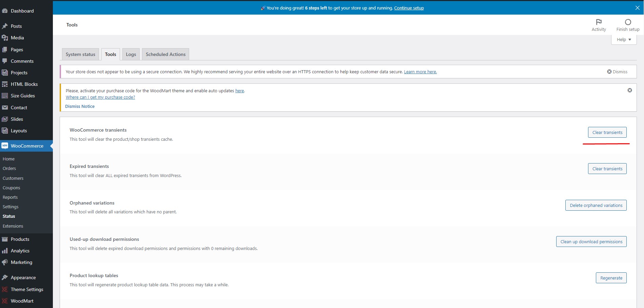Screen dimensions: 644x308
Task: Click the Analytics bar chart icon
Action: (5, 251)
